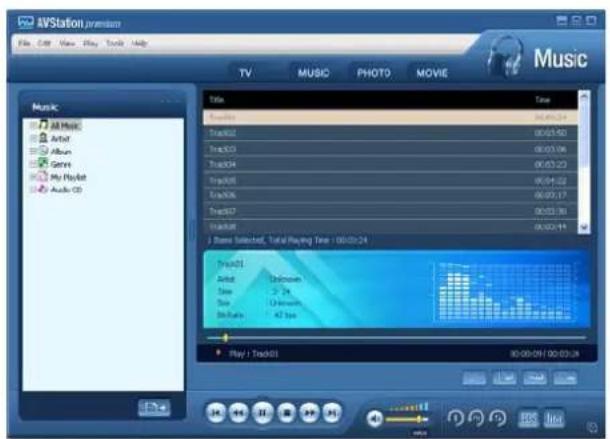Click the AVStation logo icon
The width and height of the screenshot is (610, 439).
[26, 22]
